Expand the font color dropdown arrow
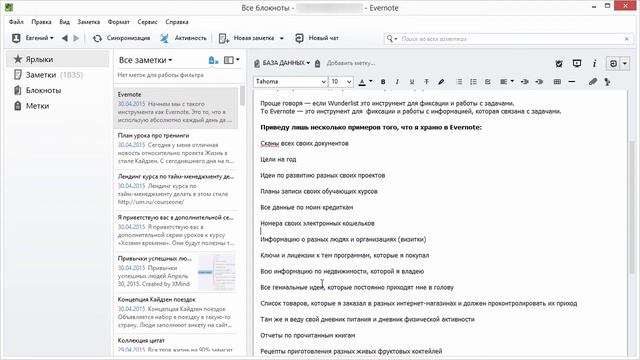Image resolution: width=640 pixels, height=360 pixels. pos(371,82)
